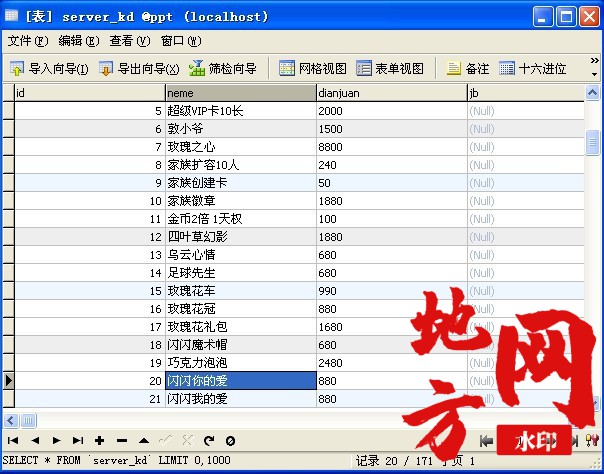Click the id cell with value 13
Screen dimensions: 604x474
(x=90, y=255)
